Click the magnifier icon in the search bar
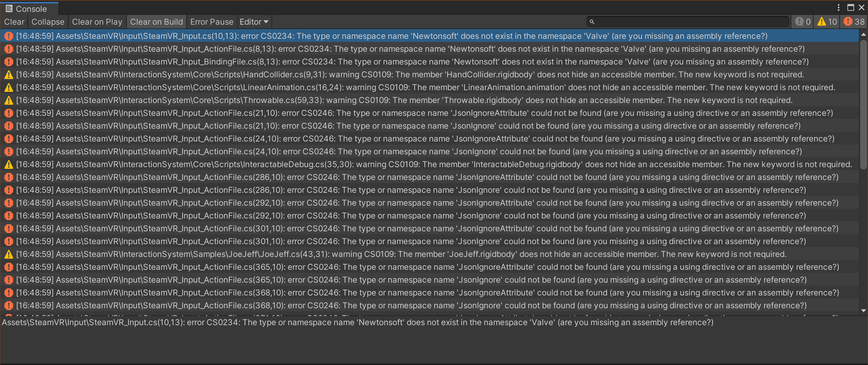The image size is (868, 365). pos(593,21)
